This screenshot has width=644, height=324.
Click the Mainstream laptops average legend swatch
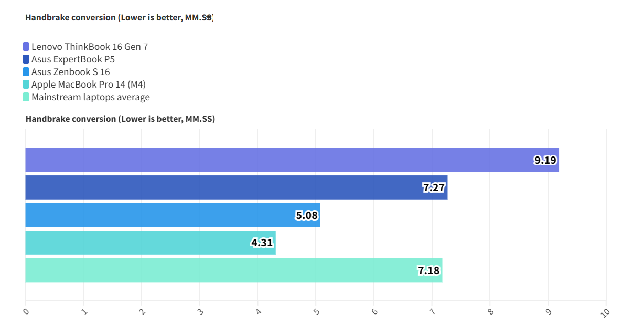26,97
